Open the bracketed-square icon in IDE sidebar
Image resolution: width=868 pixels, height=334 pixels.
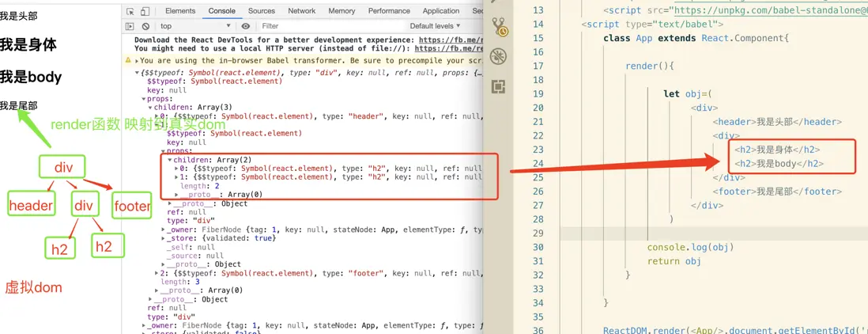pyautogui.click(x=500, y=86)
